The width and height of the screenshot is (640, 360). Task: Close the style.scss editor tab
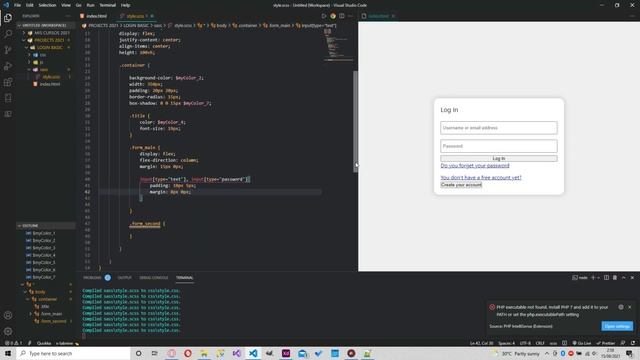pyautogui.click(x=152, y=16)
